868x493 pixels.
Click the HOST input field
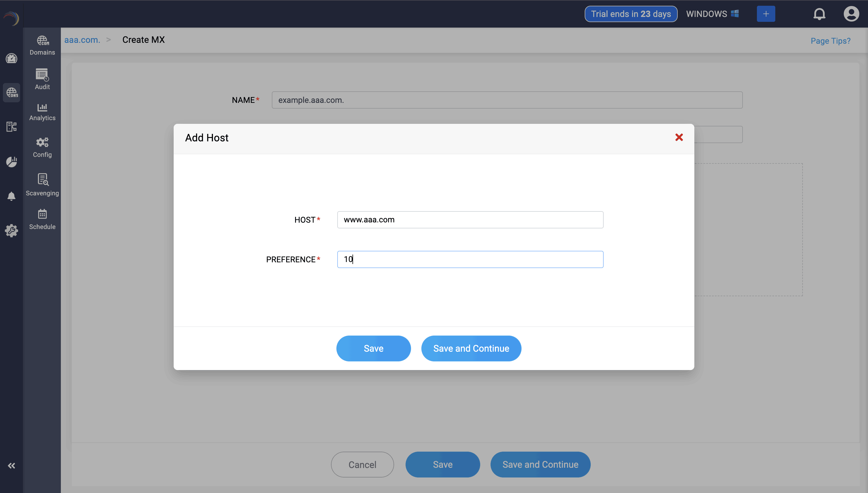pyautogui.click(x=470, y=220)
